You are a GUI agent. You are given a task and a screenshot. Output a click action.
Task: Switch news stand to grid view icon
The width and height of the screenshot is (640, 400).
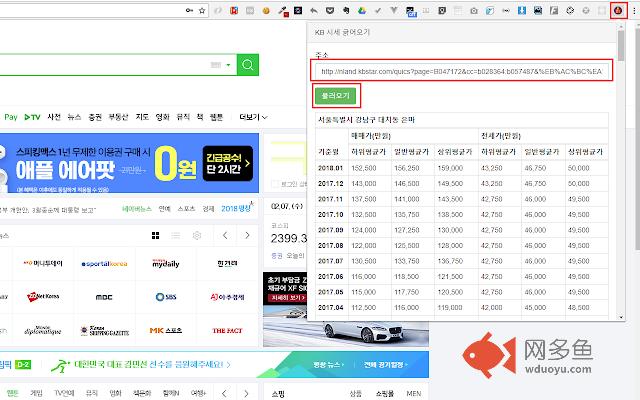(x=155, y=235)
